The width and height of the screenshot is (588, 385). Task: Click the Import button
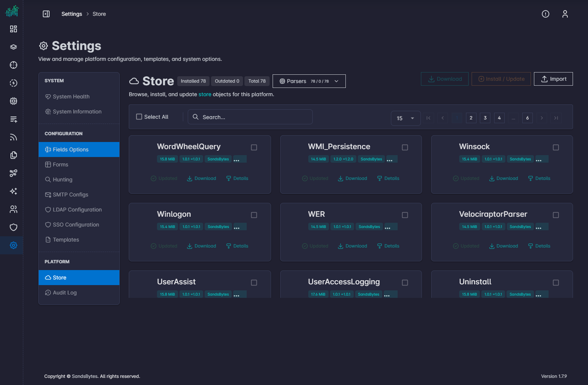pyautogui.click(x=553, y=79)
